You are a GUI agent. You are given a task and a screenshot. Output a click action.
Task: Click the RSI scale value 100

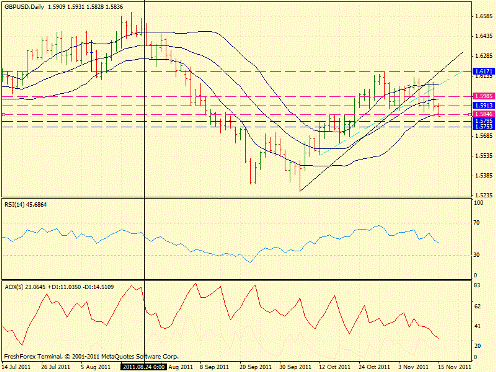click(x=478, y=203)
